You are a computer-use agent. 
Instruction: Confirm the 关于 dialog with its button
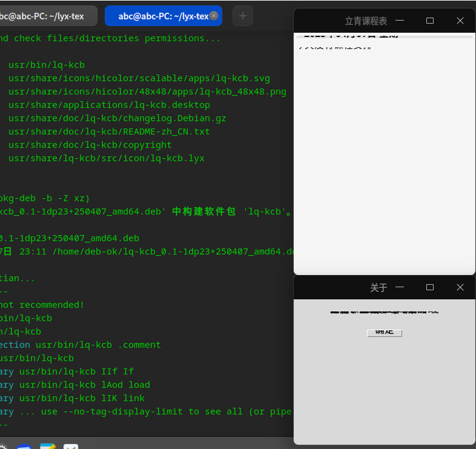point(385,333)
